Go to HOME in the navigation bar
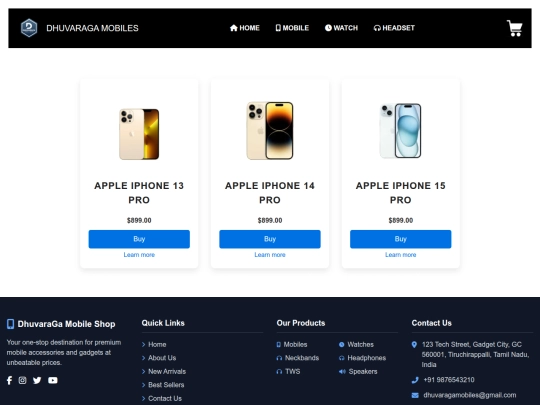The width and height of the screenshot is (540, 405). 245,28
